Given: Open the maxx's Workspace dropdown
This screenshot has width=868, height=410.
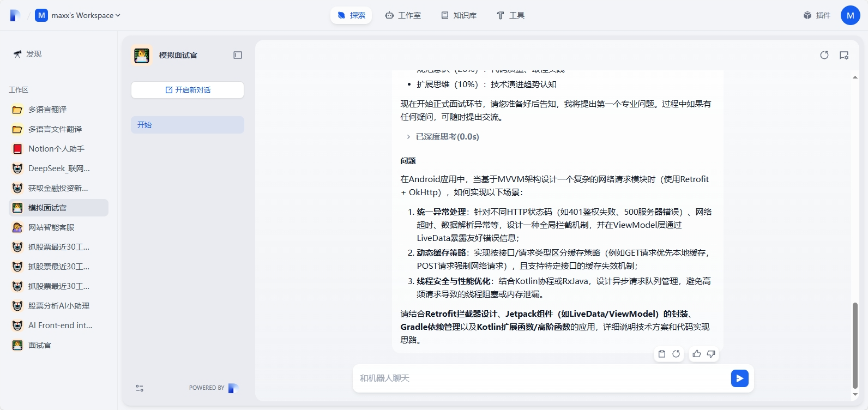Looking at the screenshot, I should click(x=78, y=15).
